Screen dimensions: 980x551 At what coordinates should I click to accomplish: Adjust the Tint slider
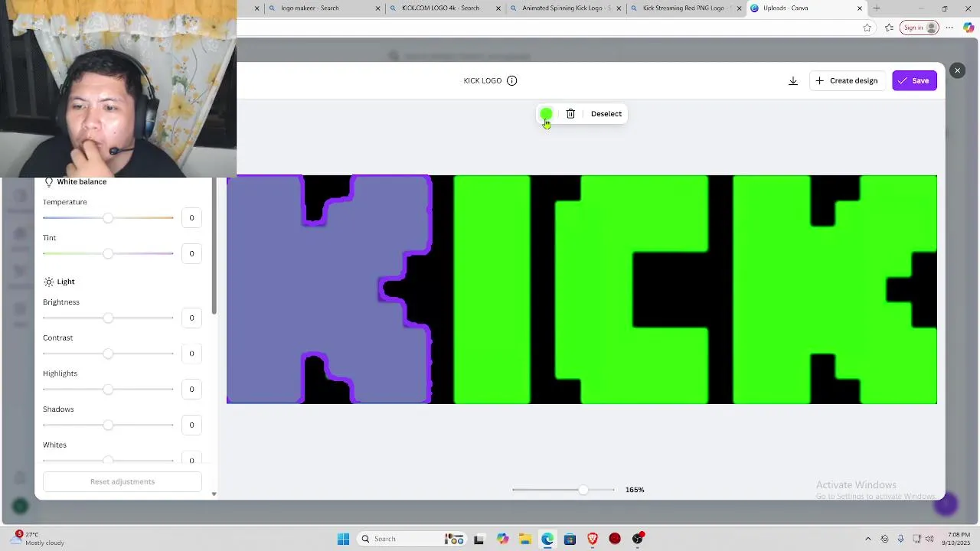pyautogui.click(x=108, y=254)
